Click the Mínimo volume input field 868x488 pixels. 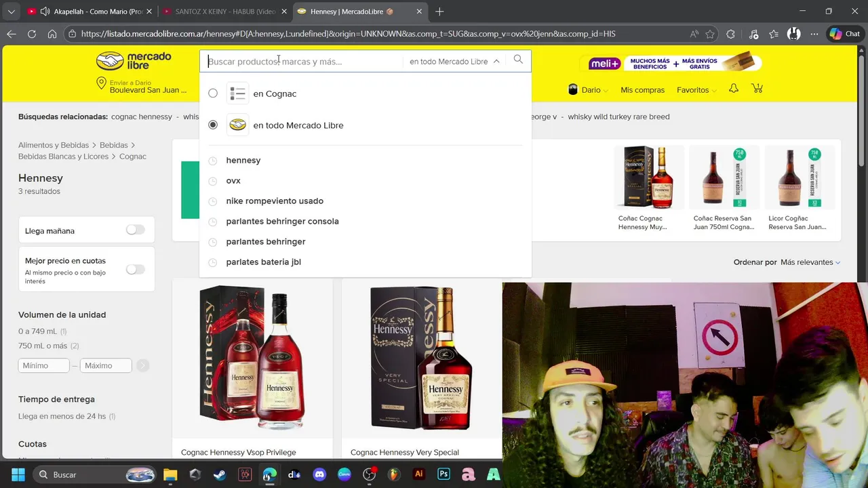point(44,365)
